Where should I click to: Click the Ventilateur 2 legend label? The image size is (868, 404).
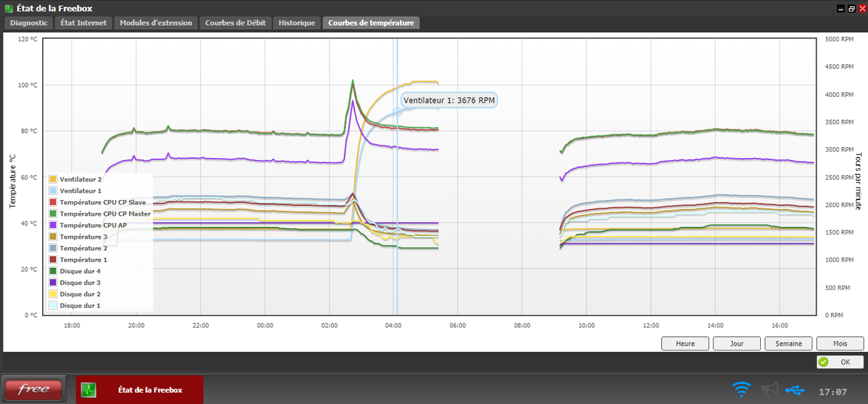coord(81,179)
